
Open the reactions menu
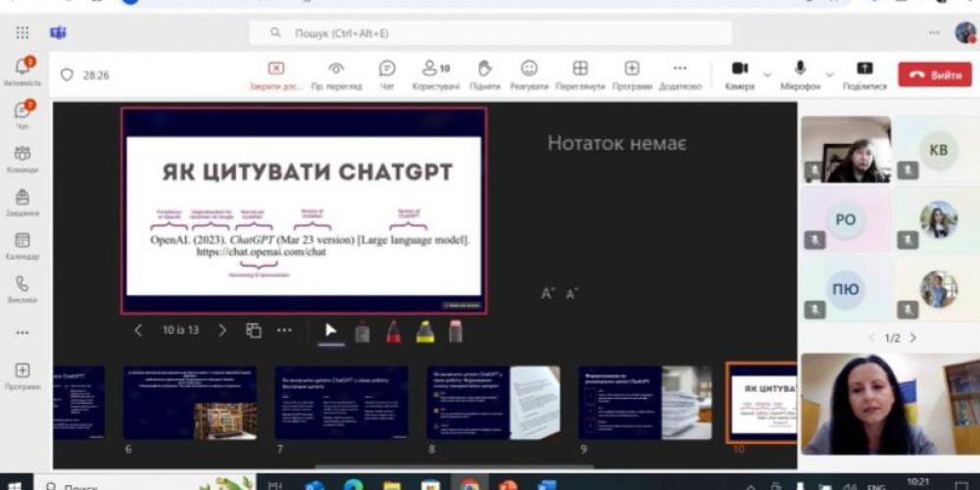click(x=529, y=74)
